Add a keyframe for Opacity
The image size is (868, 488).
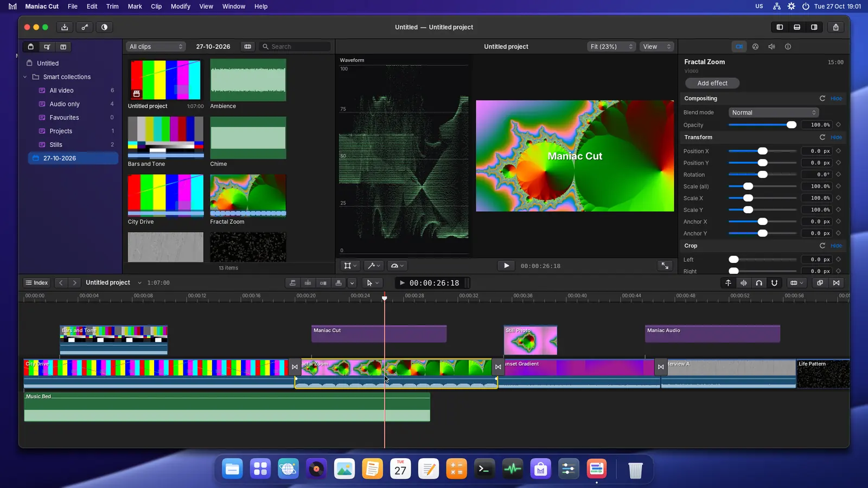839,125
